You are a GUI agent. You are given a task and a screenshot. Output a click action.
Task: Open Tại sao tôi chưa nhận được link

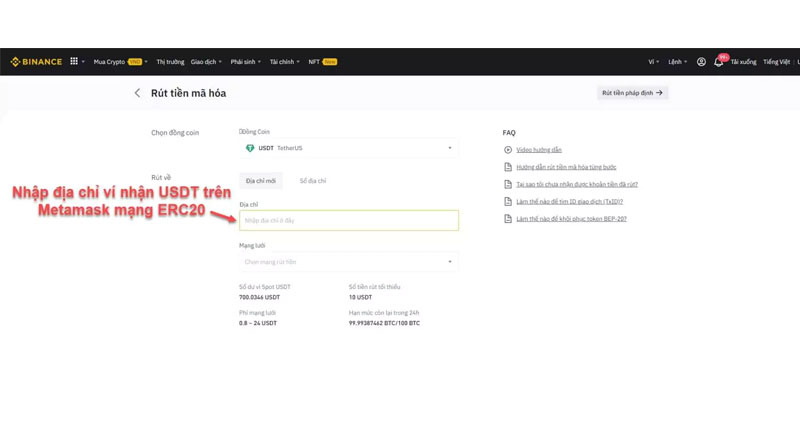point(577,184)
